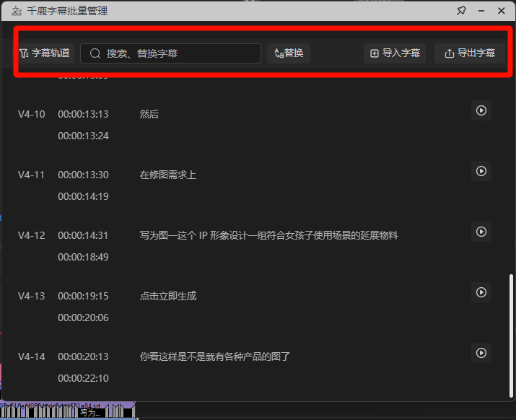Screen dimensions: 516x420
Task: Play subtitle V4-14 row
Action: [x=481, y=353]
